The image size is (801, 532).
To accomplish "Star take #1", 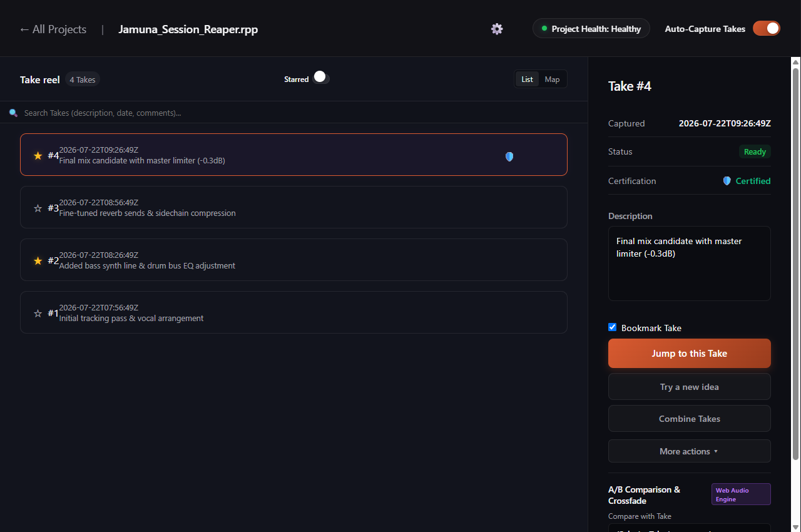I will tap(38, 313).
